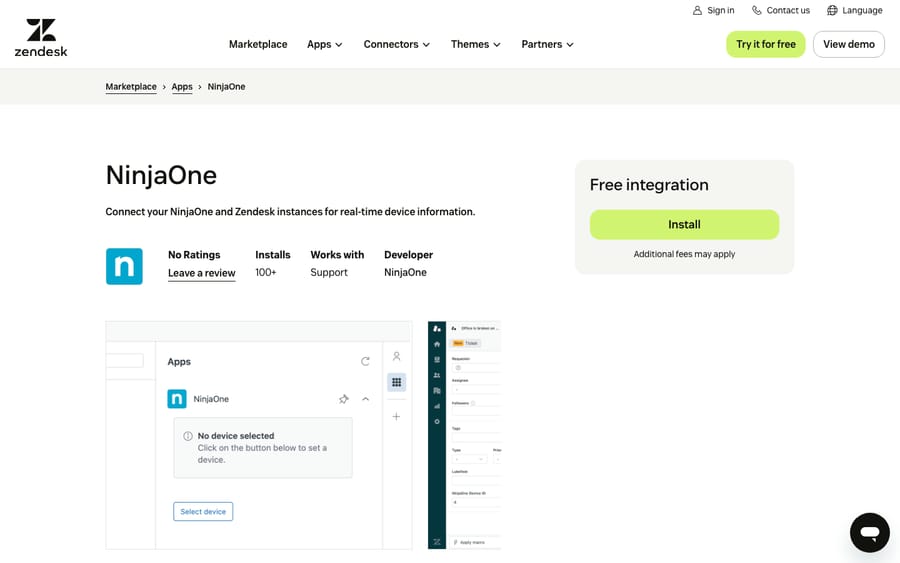Screen dimensions: 900x563
Task: Click the Zendesk logo
Action: 41,38
